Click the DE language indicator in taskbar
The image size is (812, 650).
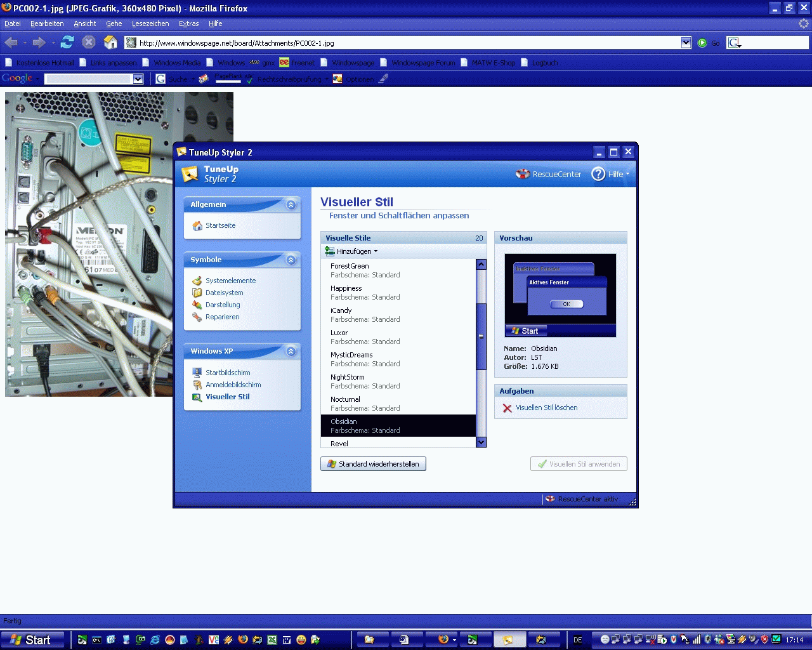coord(577,640)
